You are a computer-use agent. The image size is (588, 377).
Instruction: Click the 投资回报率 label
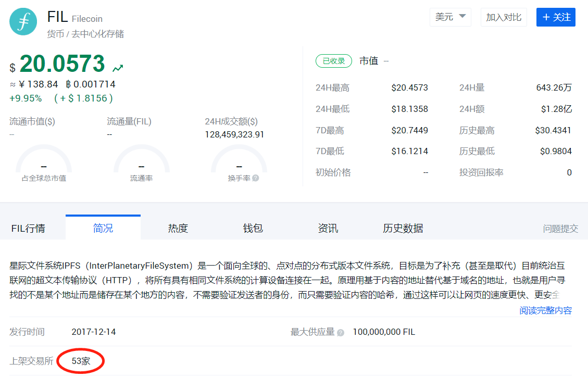[481, 172]
